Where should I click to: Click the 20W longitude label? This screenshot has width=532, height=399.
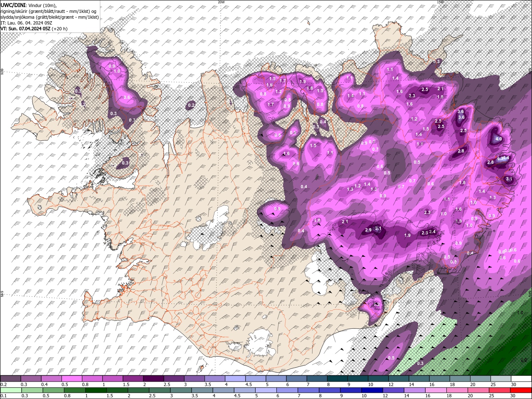point(221,2)
